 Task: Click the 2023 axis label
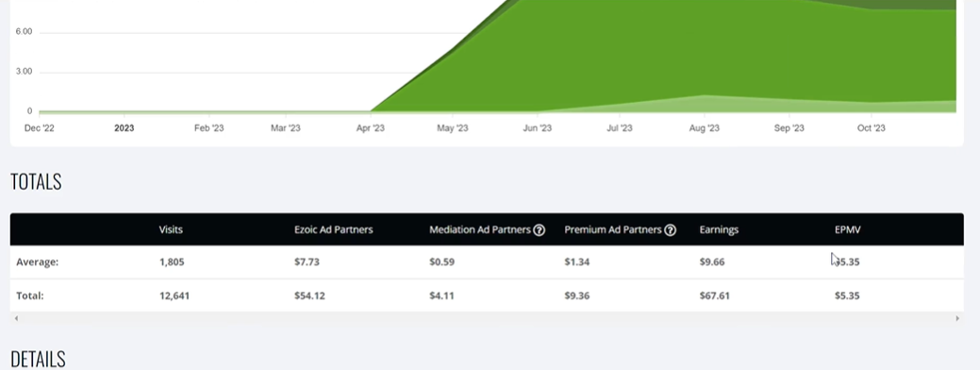coord(124,128)
